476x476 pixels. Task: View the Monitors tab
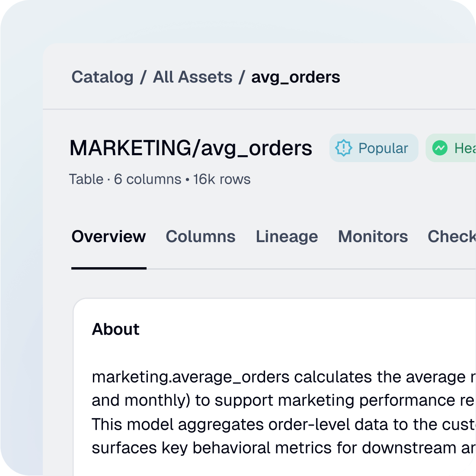pyautogui.click(x=373, y=237)
